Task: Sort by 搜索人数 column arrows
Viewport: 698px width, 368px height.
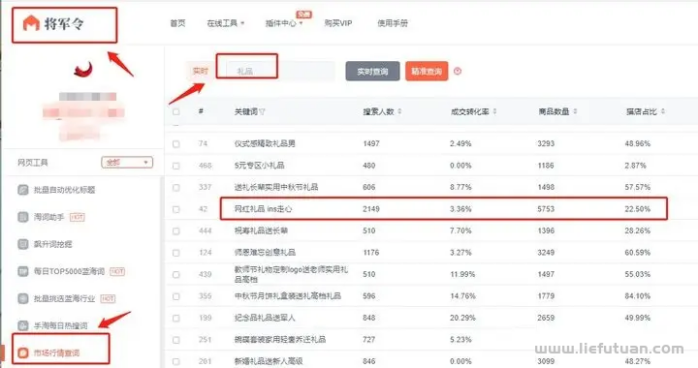Action: pos(399,111)
